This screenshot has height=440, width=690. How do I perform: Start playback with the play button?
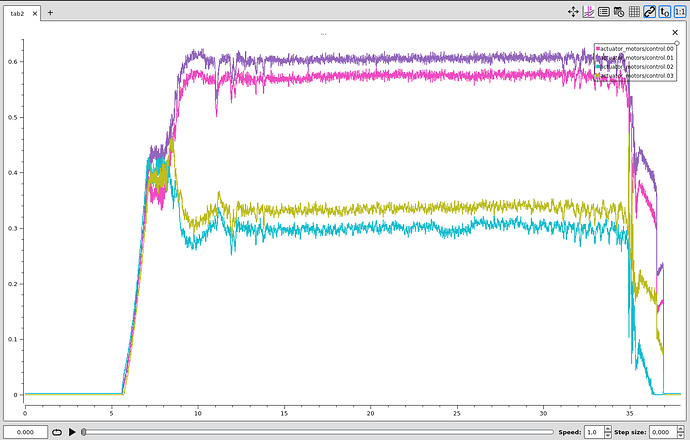point(72,432)
